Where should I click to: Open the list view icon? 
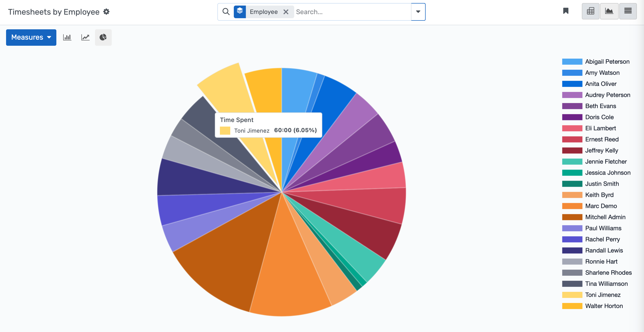click(x=628, y=11)
